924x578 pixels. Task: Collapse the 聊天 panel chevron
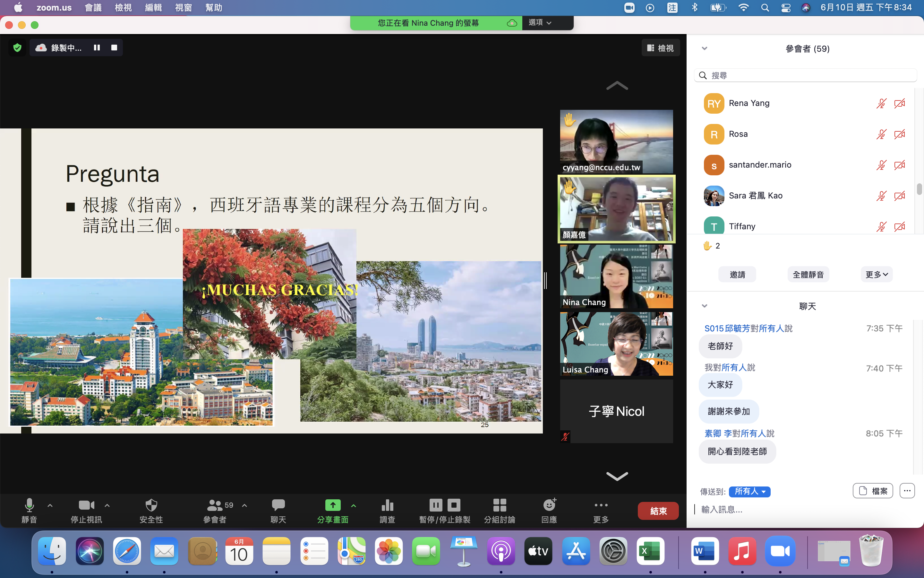705,306
